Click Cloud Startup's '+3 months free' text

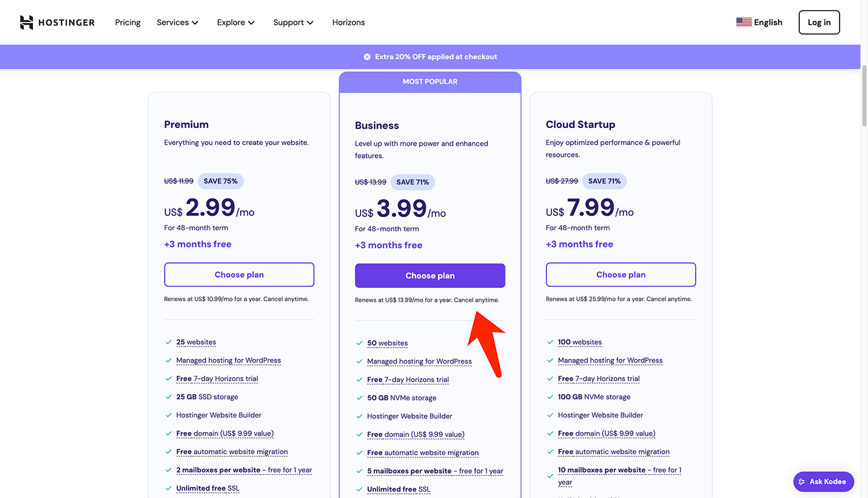579,245
